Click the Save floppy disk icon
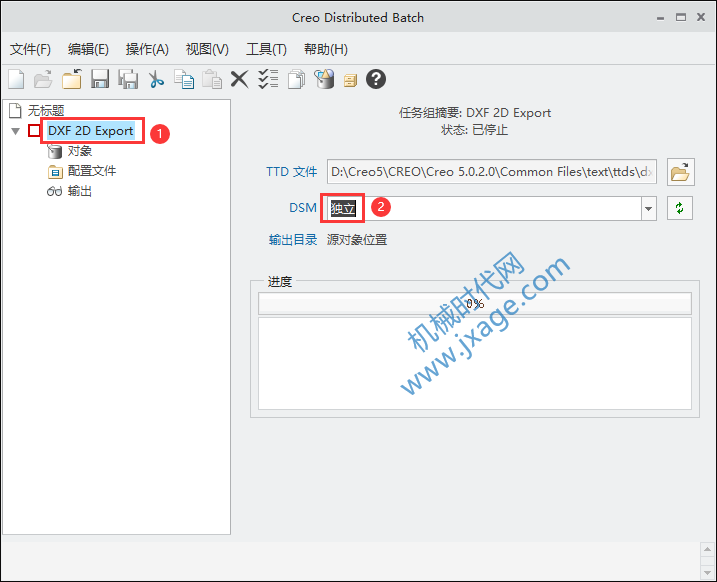The width and height of the screenshot is (717, 582). tap(100, 79)
